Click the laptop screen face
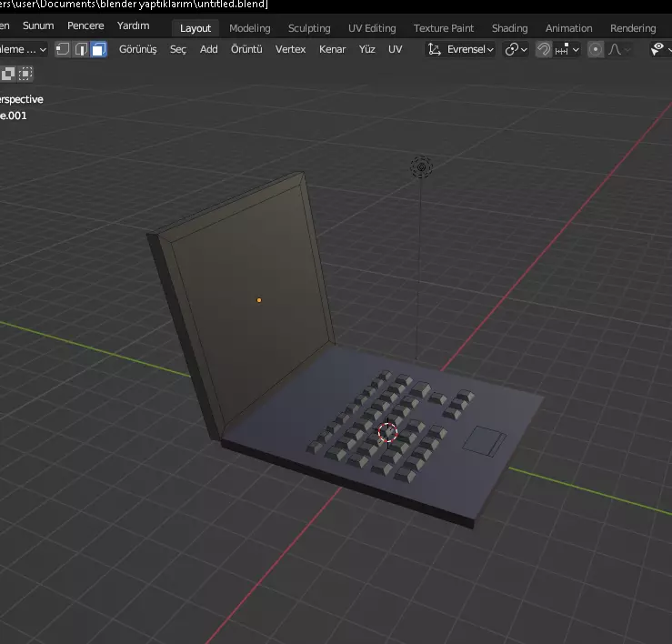The width and height of the screenshot is (672, 644). (253, 305)
